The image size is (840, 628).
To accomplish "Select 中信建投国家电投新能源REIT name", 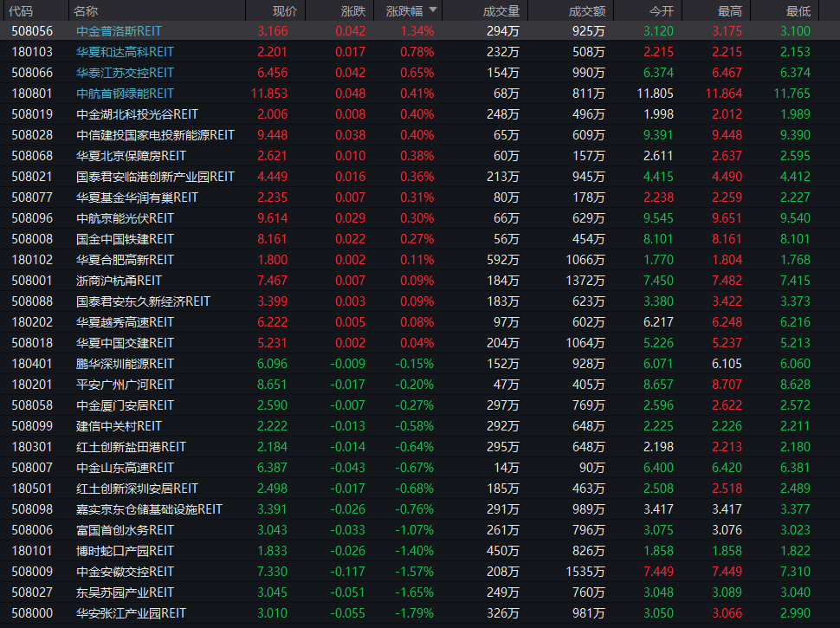I will point(155,135).
